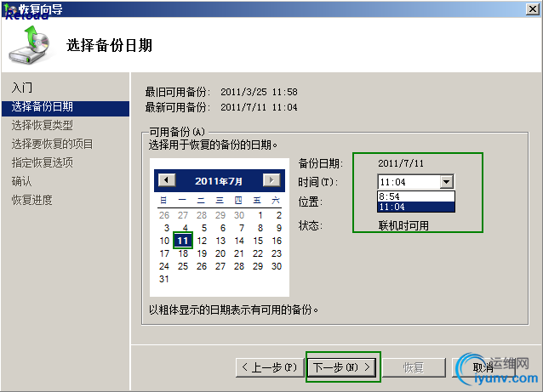The height and width of the screenshot is (392, 543).
Task: Click grayed June 29 in the calendar
Action: coord(220,215)
